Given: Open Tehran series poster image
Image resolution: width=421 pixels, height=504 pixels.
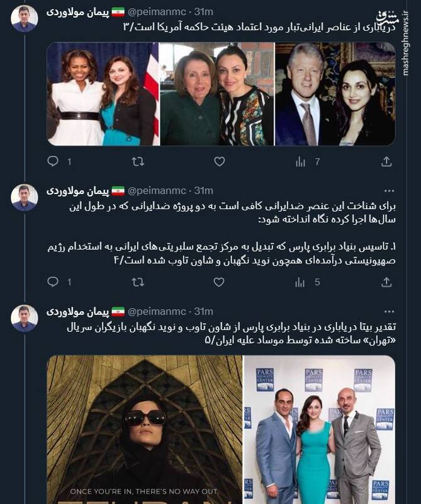Looking at the screenshot, I should pyautogui.click(x=145, y=430).
